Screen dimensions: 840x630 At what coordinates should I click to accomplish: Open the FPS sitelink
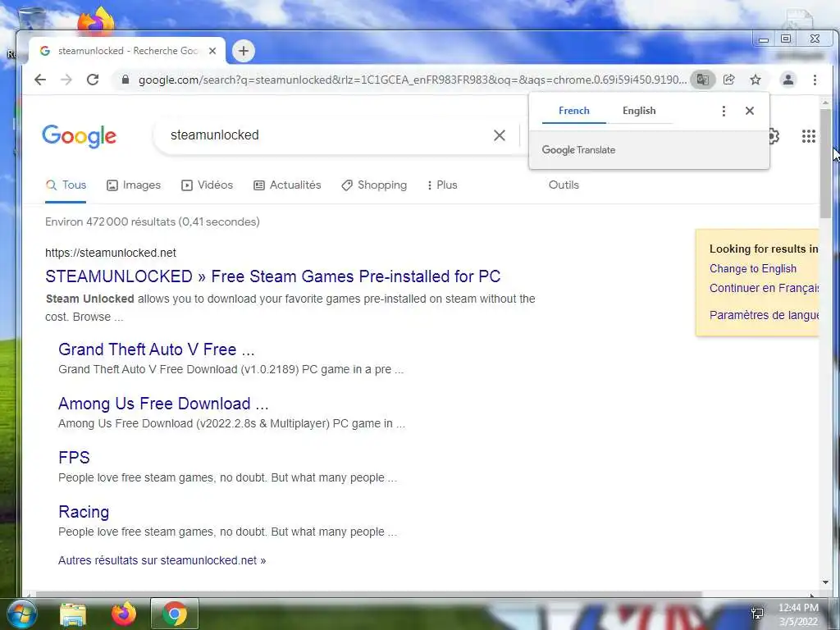coord(74,458)
